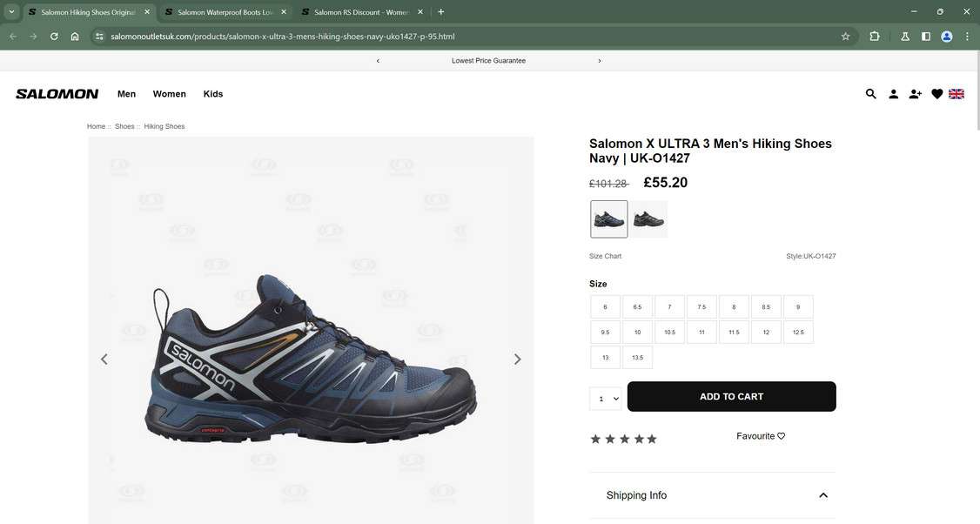This screenshot has height=524, width=980.
Task: Show previous product image
Action: coord(104,359)
